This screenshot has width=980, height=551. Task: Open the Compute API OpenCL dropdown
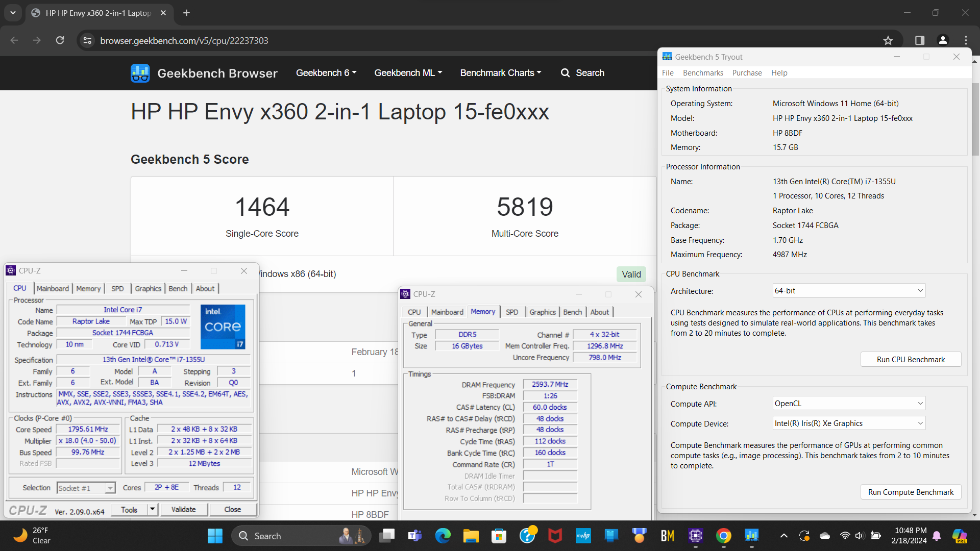click(849, 404)
